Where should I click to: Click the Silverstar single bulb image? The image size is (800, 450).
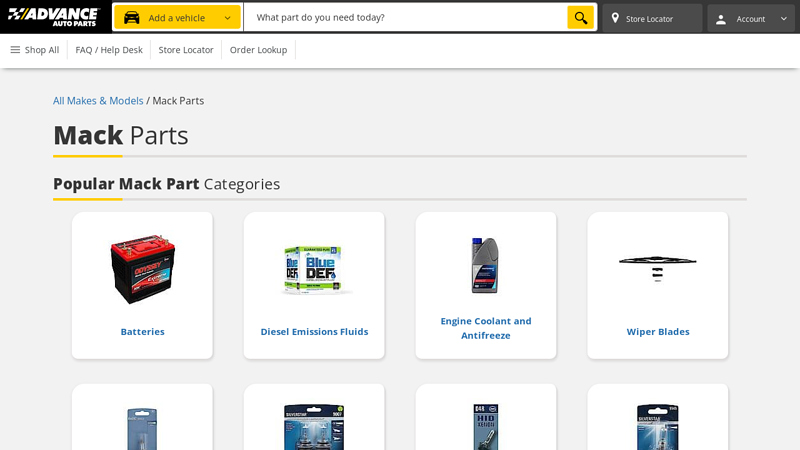[x=658, y=428]
